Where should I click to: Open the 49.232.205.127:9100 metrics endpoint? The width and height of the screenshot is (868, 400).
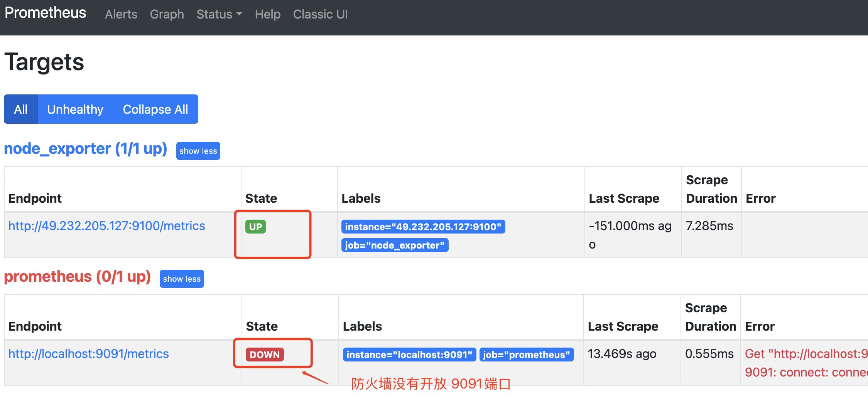coord(107,226)
